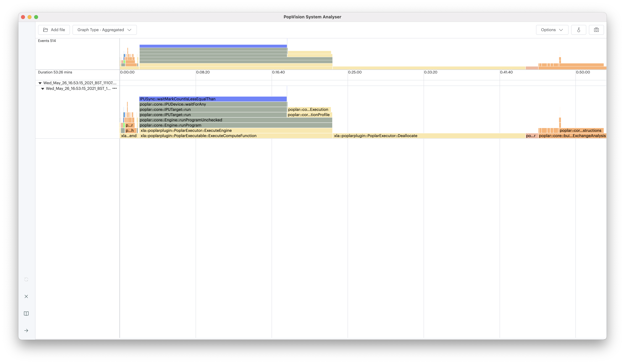Viewport: 625px width, 364px height.
Task: Click the key-shaped icon in the top toolbar
Action: [579, 30]
